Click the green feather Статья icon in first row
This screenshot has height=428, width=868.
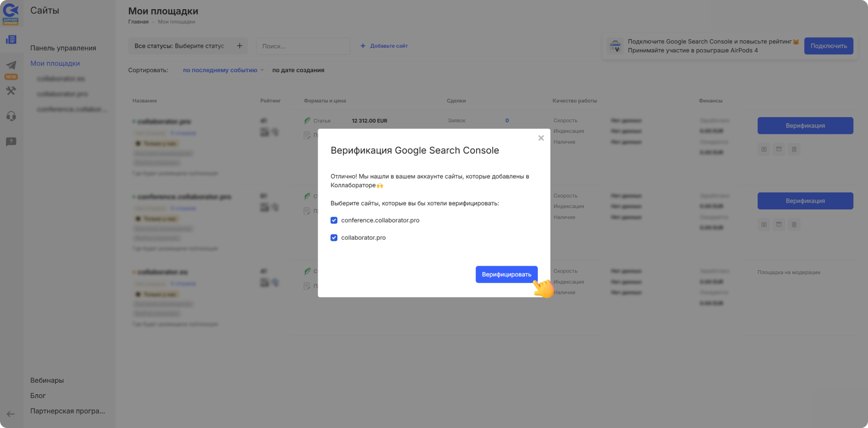tap(307, 121)
